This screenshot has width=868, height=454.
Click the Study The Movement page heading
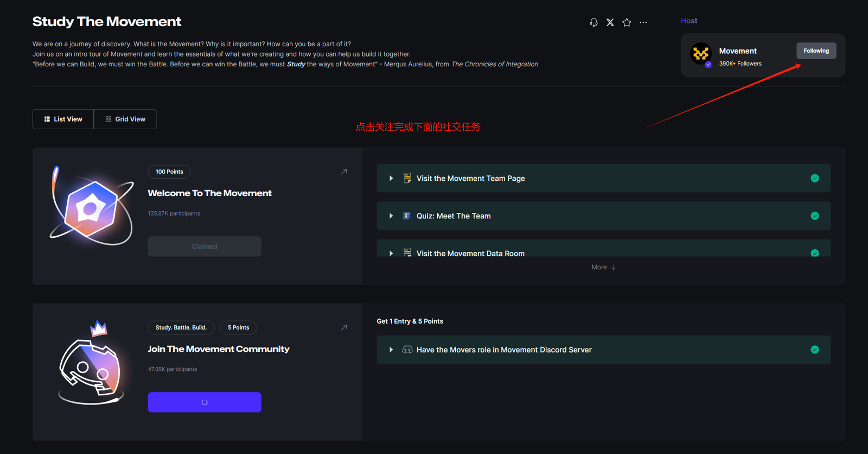[x=107, y=22]
